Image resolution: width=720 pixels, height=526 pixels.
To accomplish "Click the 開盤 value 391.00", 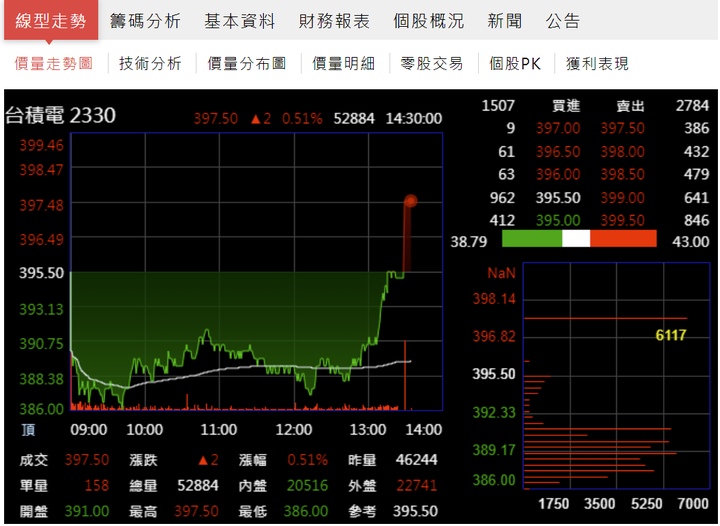I will pos(87,511).
